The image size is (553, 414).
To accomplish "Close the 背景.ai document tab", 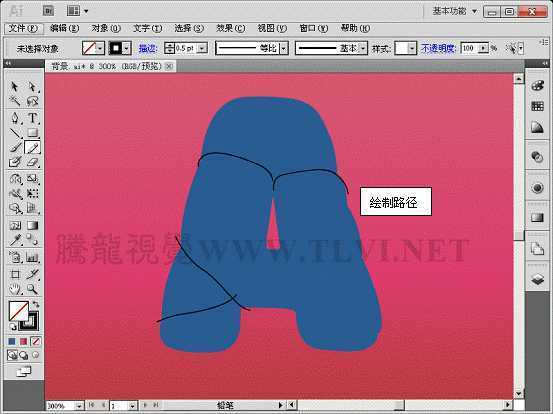I will (170, 66).
